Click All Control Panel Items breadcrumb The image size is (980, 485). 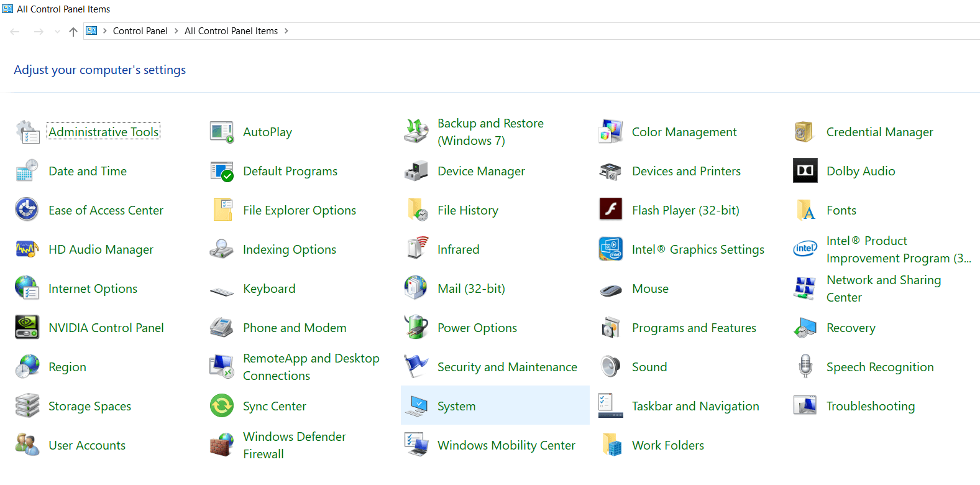click(x=231, y=31)
